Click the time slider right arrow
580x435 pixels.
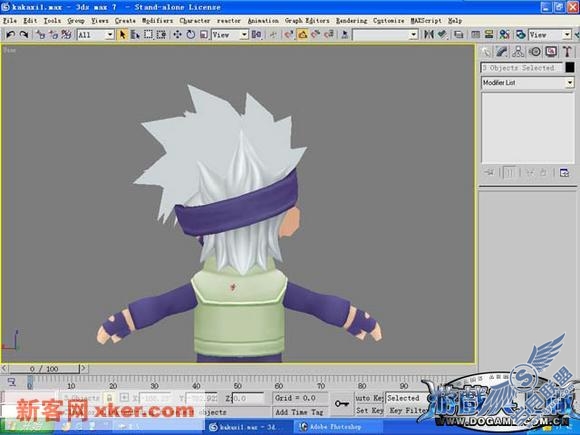pos(84,369)
